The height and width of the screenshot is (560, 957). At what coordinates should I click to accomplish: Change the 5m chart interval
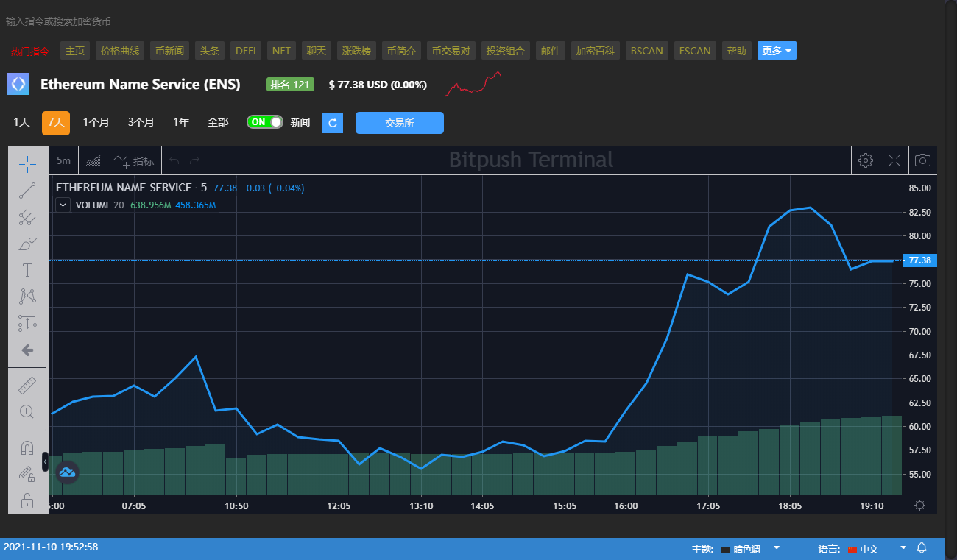coord(64,160)
